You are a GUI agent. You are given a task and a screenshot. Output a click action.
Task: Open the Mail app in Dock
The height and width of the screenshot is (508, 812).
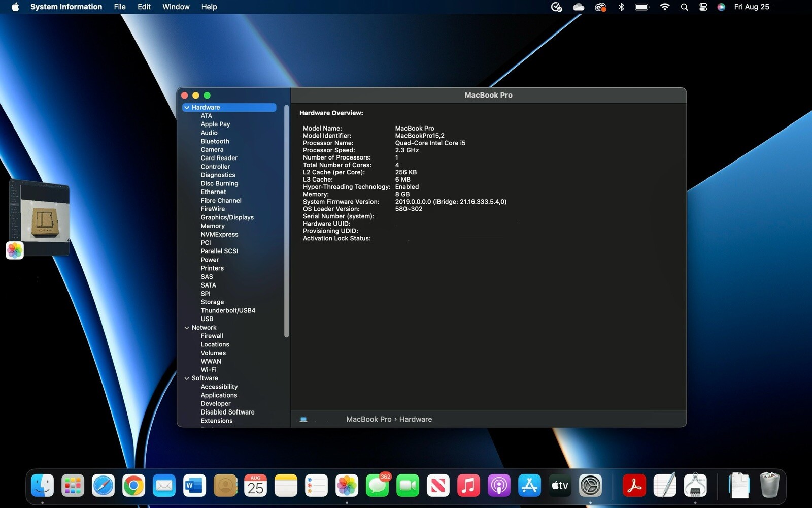click(x=164, y=486)
